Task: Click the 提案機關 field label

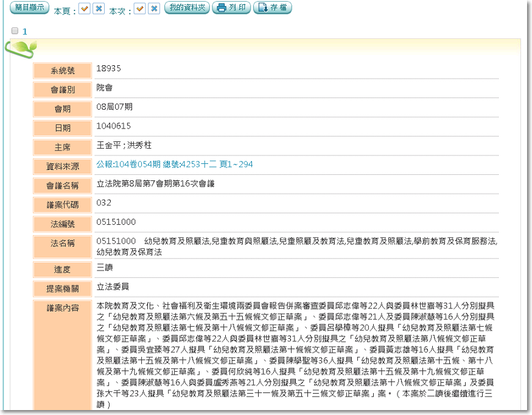Action: (63, 288)
